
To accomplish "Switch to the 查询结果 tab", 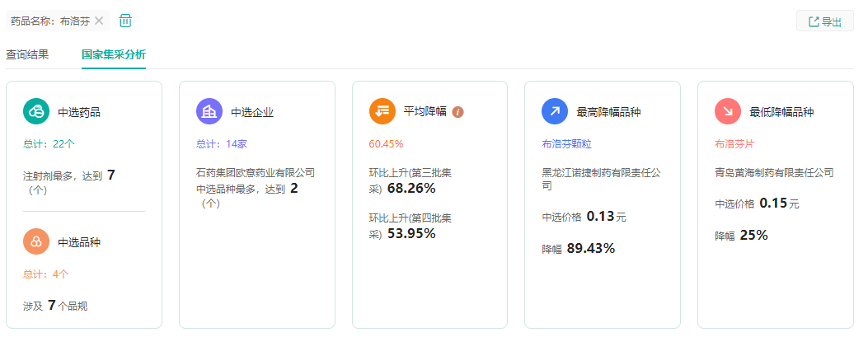I will tap(27, 55).
